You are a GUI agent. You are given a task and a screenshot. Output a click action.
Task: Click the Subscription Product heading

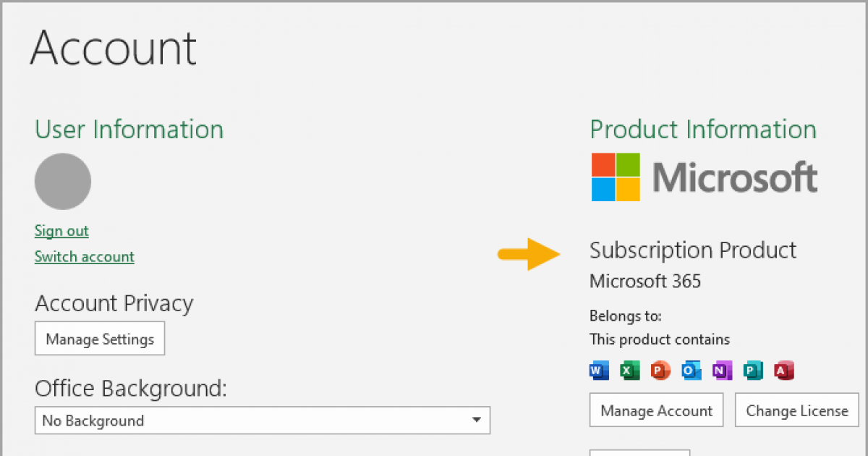692,250
